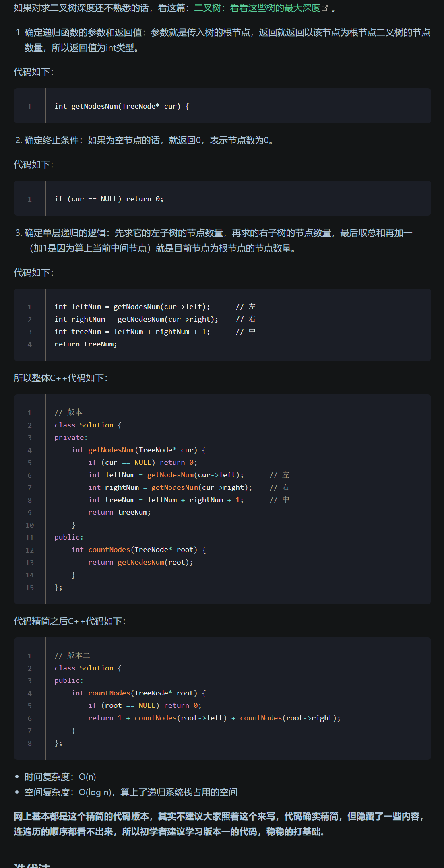The image size is (444, 868).
Task: Click list item 1 text starting 确定递归函数的参数和返回值
Action: [227, 40]
